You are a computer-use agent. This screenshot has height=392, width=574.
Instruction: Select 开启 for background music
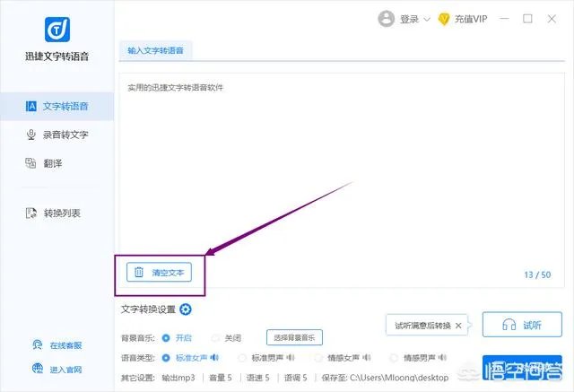166,338
